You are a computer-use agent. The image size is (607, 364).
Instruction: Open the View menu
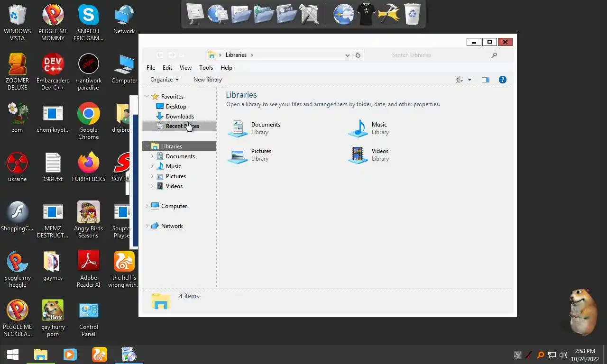(x=185, y=68)
